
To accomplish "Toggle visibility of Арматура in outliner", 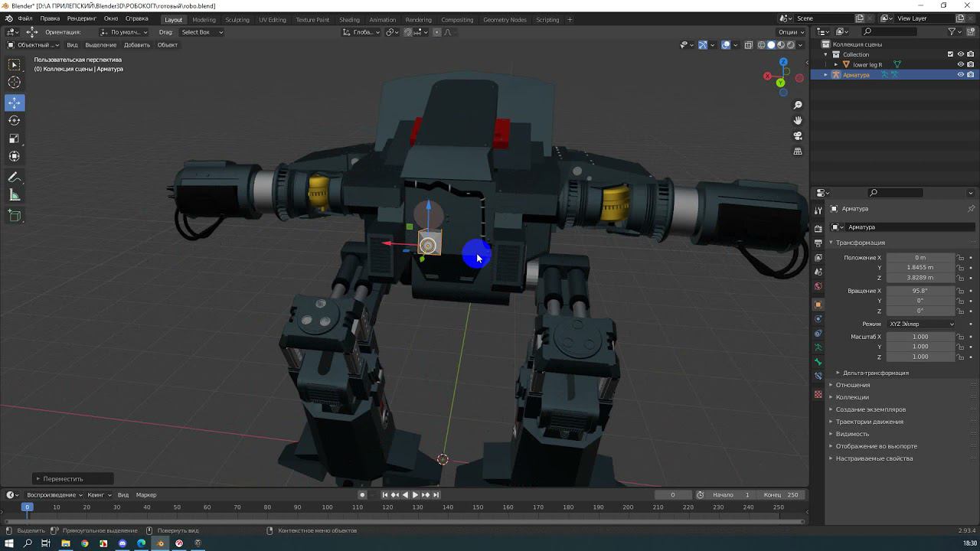I will click(x=961, y=75).
